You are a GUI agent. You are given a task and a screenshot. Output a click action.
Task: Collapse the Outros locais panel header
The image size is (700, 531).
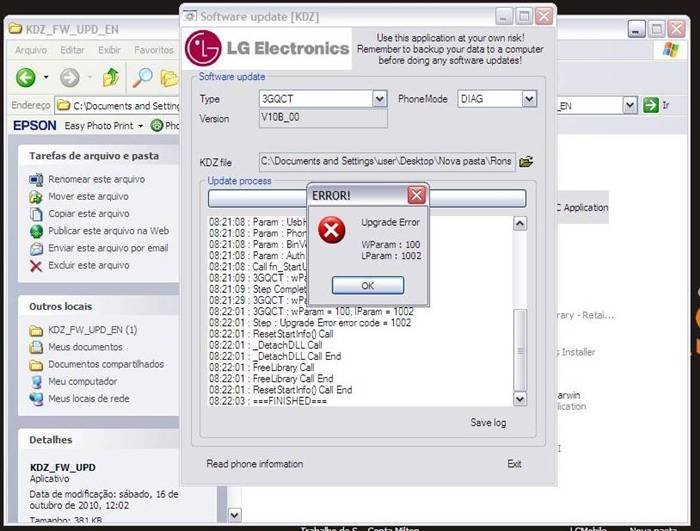tap(99, 306)
